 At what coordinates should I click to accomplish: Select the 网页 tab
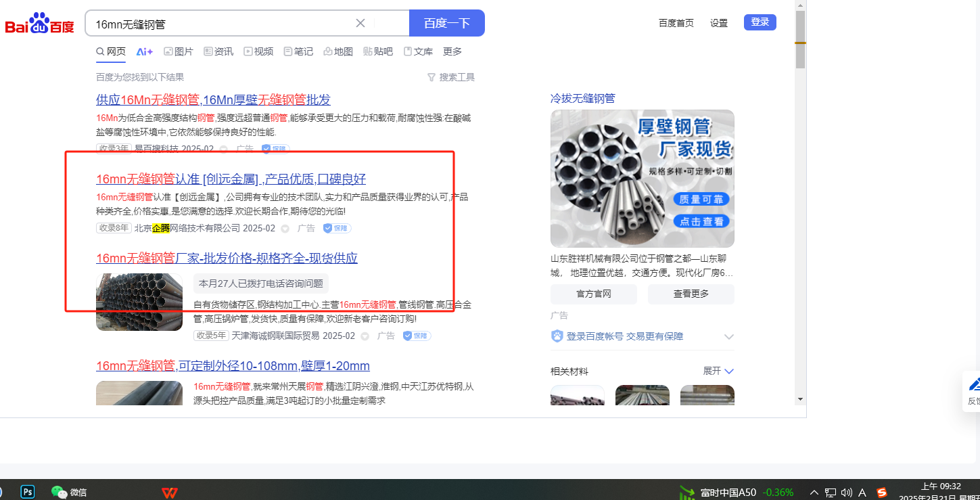click(x=111, y=51)
